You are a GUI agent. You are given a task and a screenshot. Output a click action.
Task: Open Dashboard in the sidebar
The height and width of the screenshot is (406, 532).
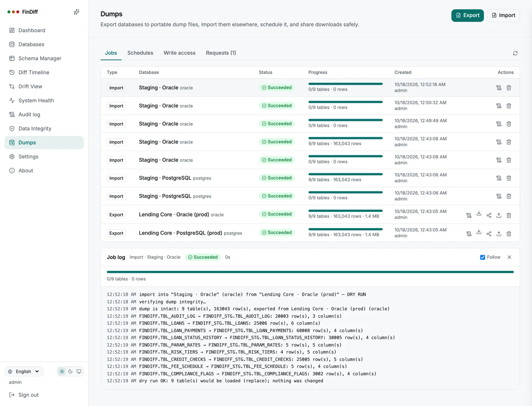(x=44, y=30)
